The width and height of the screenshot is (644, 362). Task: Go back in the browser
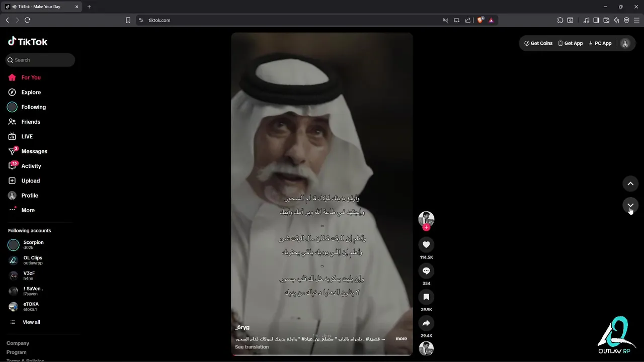7,20
